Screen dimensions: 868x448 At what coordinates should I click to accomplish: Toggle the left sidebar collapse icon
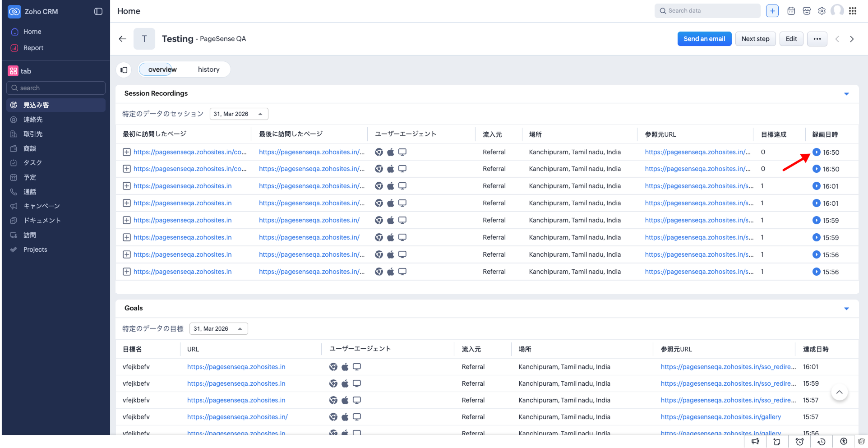98,12
